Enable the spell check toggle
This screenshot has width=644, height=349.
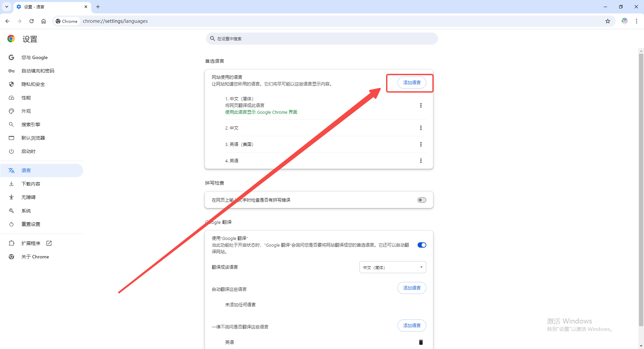(x=422, y=200)
